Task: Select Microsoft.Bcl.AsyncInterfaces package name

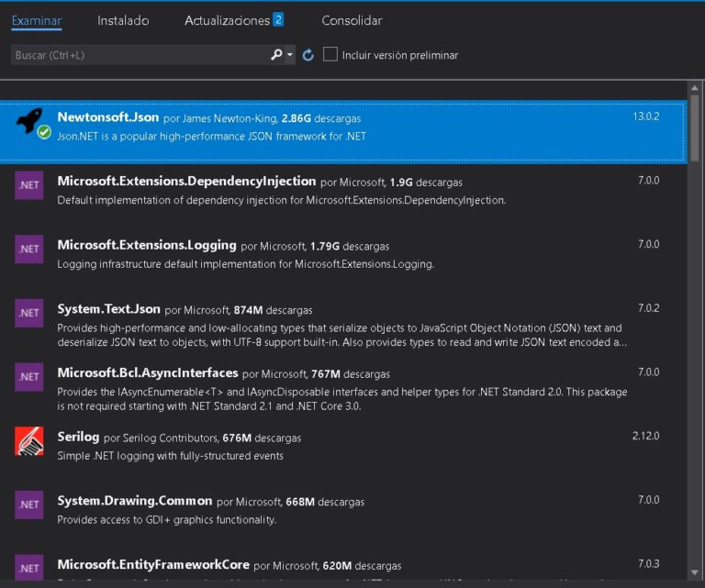Action: pos(148,372)
